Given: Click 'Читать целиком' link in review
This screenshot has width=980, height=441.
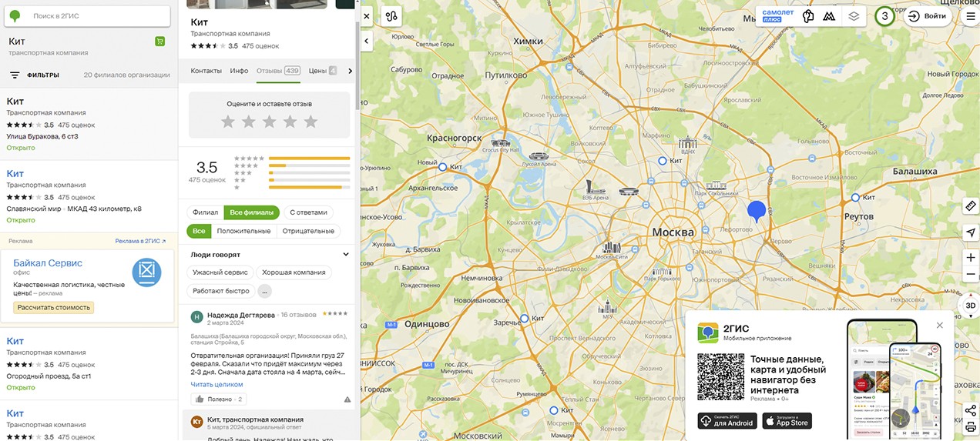Looking at the screenshot, I should tap(216, 384).
